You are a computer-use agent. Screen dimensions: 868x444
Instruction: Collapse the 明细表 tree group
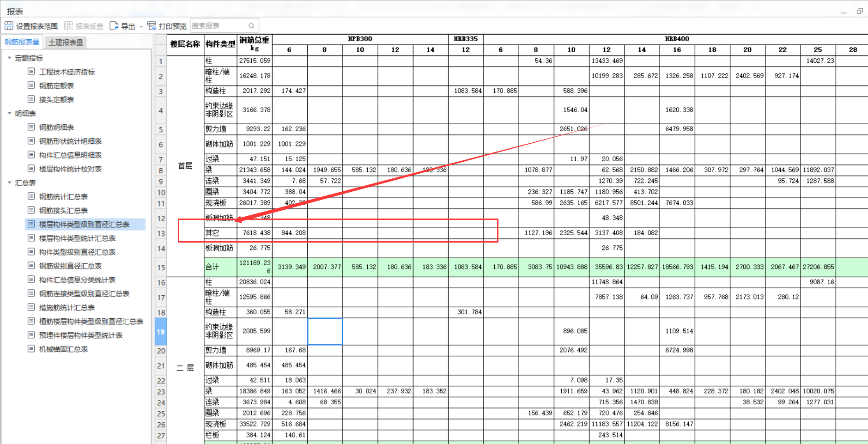[x=9, y=113]
